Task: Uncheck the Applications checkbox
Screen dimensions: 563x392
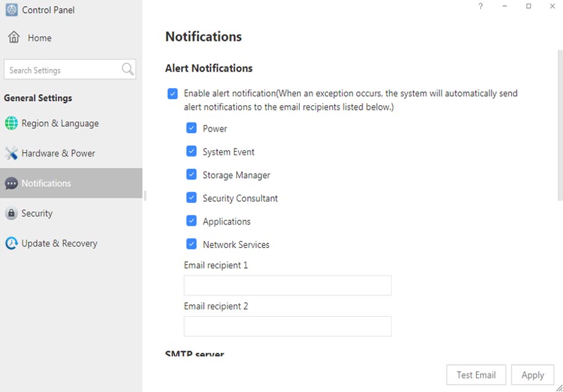Action: click(192, 221)
